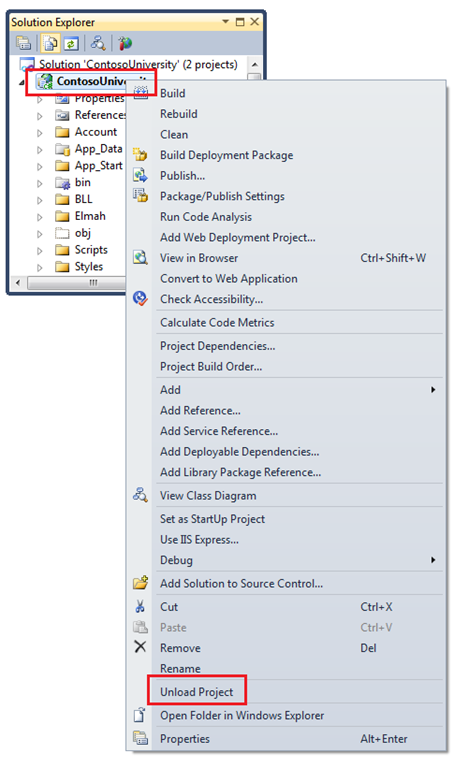Click the Styles folder icon
Screen dimensions: 469x768
pos(62,267)
